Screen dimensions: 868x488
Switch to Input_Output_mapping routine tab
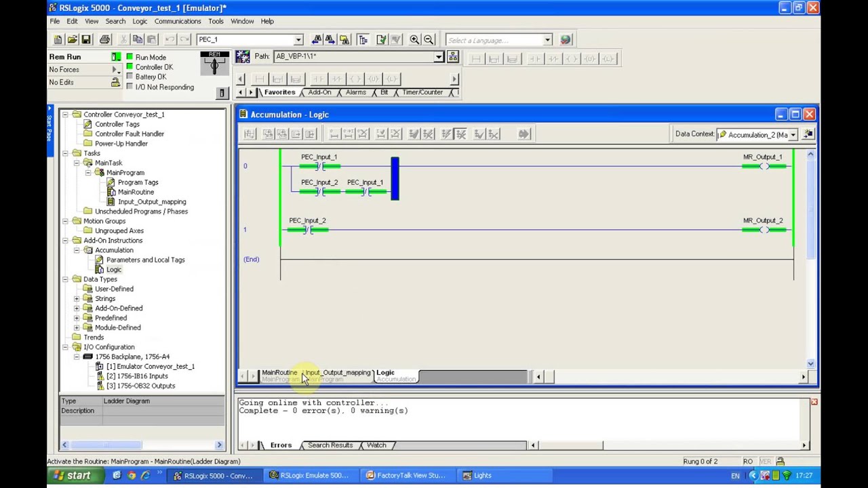[338, 374]
